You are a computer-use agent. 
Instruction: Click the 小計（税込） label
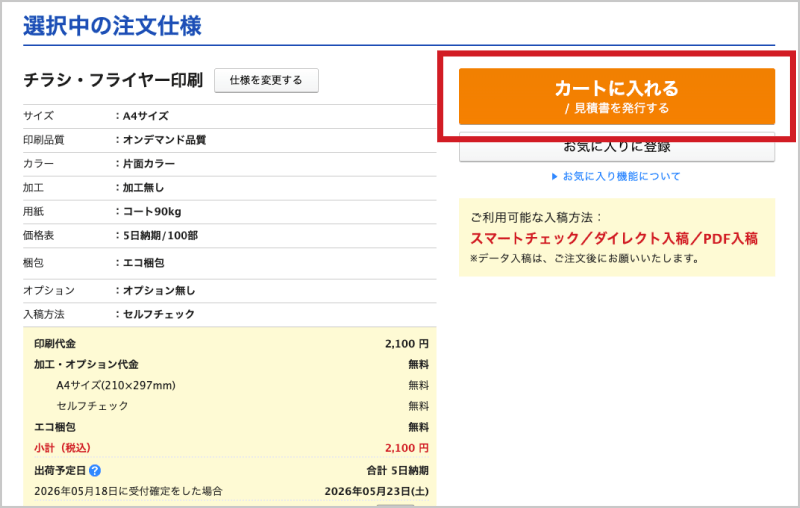pos(62,448)
